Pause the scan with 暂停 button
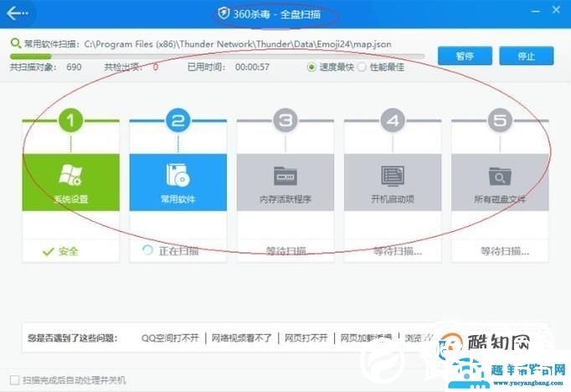Viewport: 571px width, 392px height. pyautogui.click(x=465, y=56)
